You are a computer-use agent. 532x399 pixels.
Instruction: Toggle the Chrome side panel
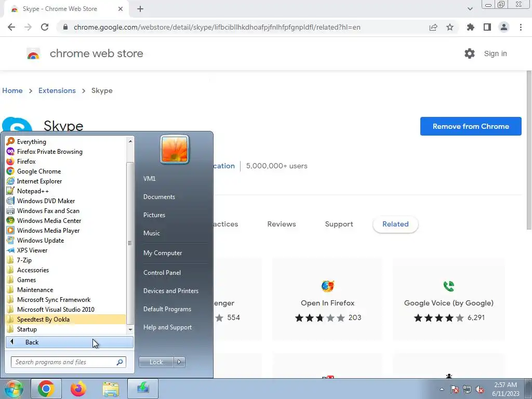point(487,27)
